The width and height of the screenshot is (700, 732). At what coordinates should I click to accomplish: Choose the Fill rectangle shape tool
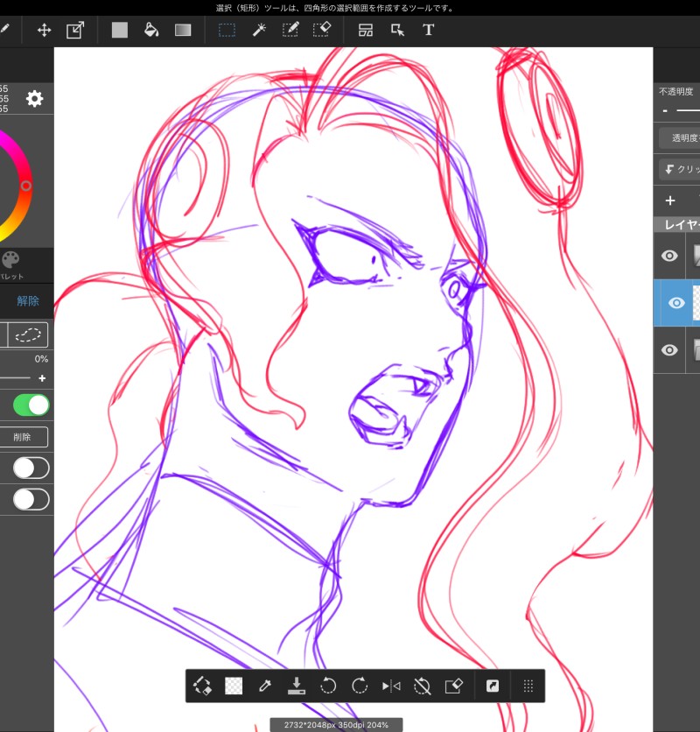[120, 31]
